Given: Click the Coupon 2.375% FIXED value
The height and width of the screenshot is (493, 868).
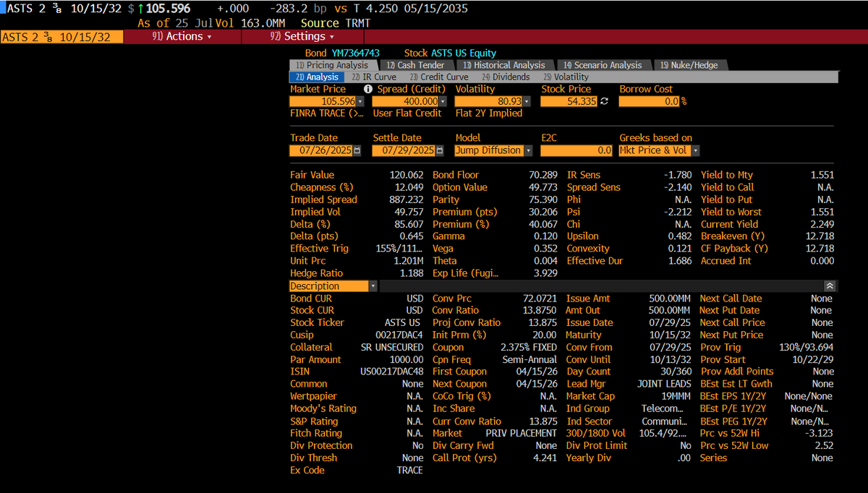Looking at the screenshot, I should [x=529, y=347].
